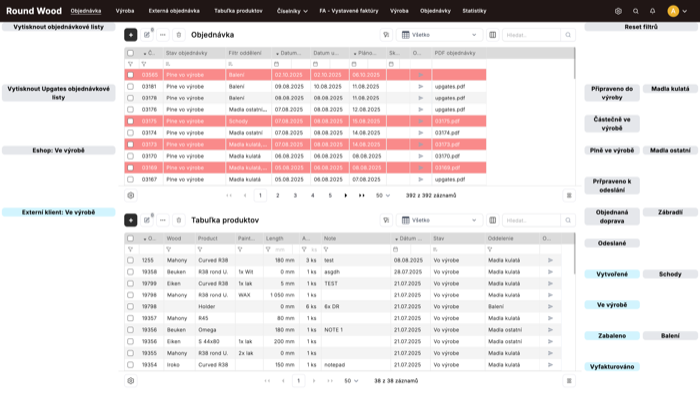Clear filters icon in Objednávka toolbar

[x=386, y=35]
